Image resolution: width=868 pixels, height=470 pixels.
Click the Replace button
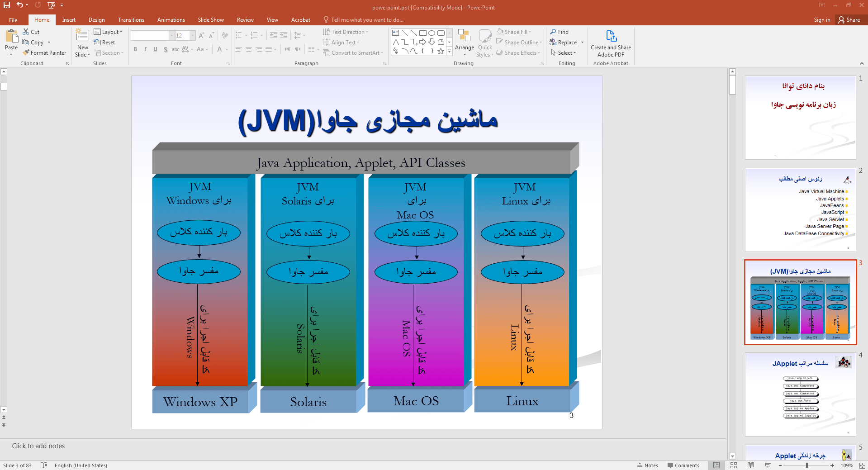pyautogui.click(x=563, y=42)
